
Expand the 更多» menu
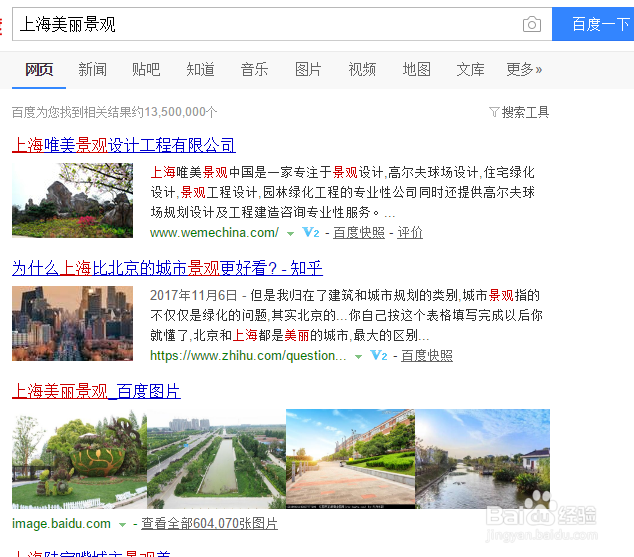524,70
